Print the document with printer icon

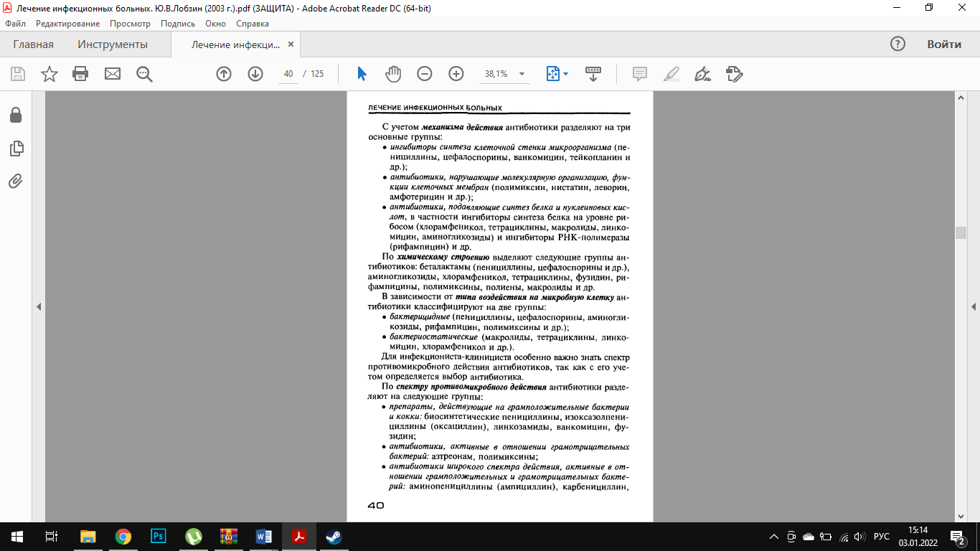pyautogui.click(x=80, y=74)
